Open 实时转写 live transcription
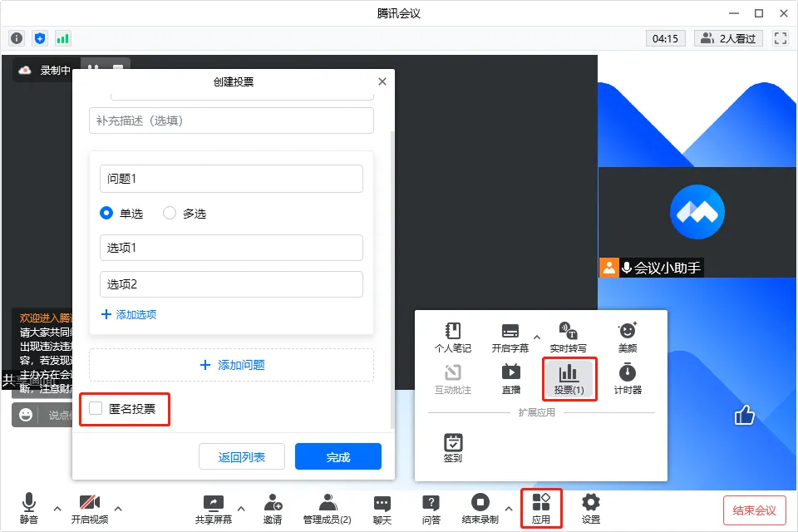This screenshot has width=798, height=532. 568,337
